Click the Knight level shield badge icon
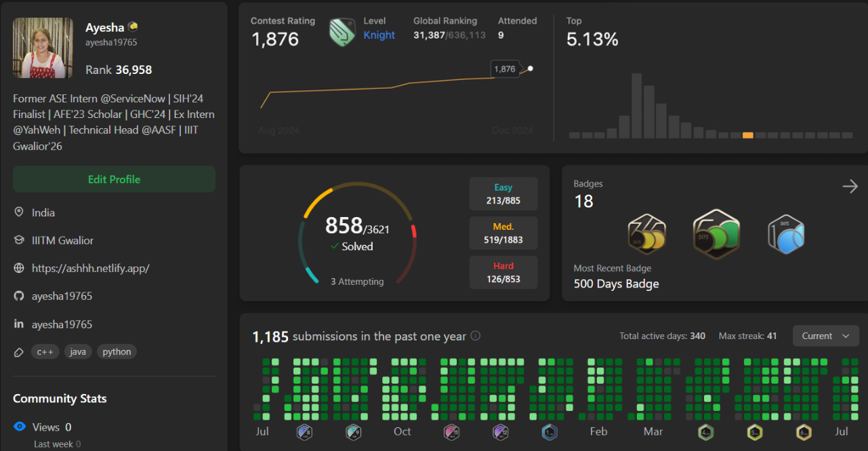 click(x=342, y=32)
